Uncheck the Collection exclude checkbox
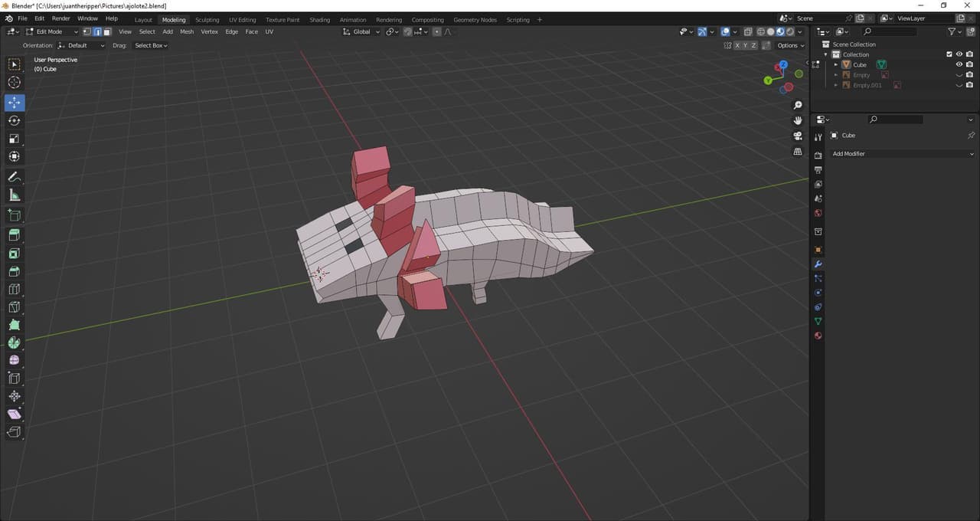Viewport: 980px width, 521px height. (949, 54)
